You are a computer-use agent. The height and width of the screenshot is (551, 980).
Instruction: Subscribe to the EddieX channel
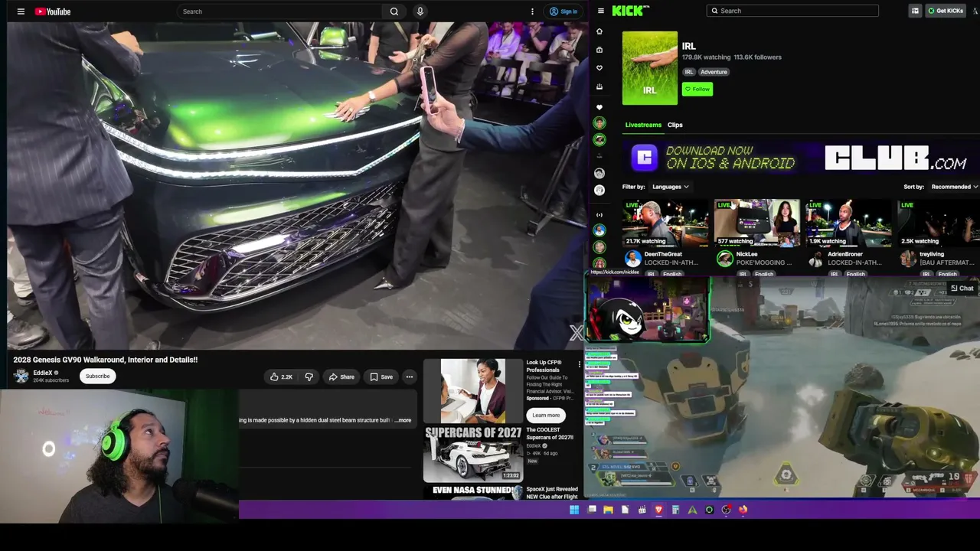pos(97,376)
